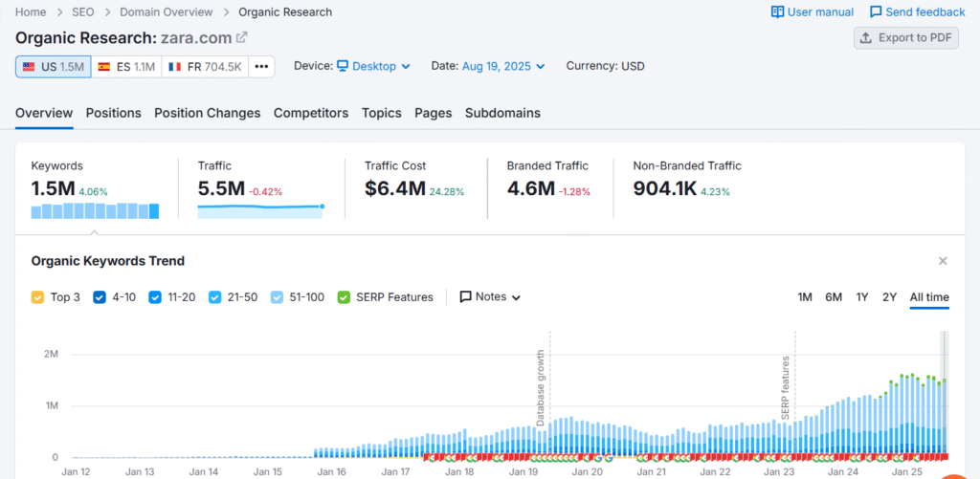Click the SERP features chart marker
The image size is (980, 479).
click(787, 388)
